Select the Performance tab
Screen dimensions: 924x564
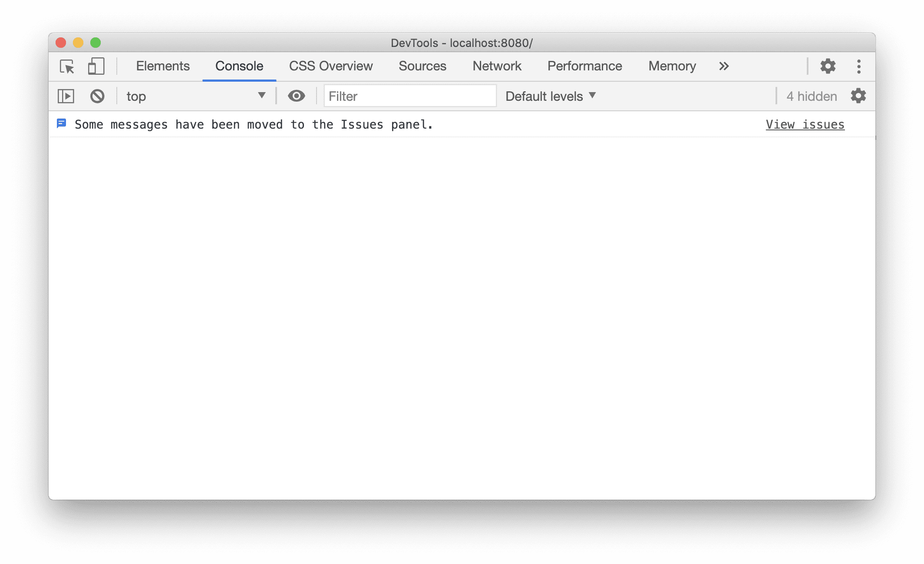coord(584,65)
